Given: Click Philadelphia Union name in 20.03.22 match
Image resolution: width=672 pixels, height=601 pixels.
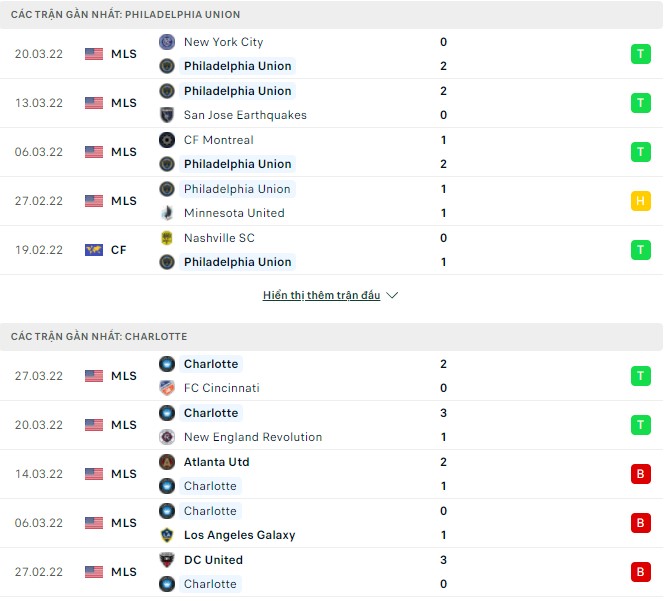Looking at the screenshot, I should point(237,66).
